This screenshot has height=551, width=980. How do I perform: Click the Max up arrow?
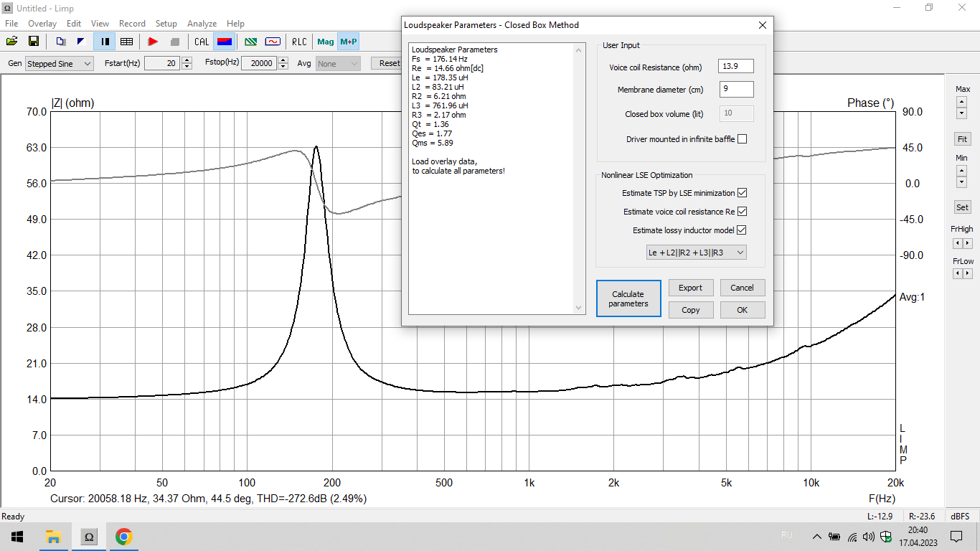click(x=962, y=101)
